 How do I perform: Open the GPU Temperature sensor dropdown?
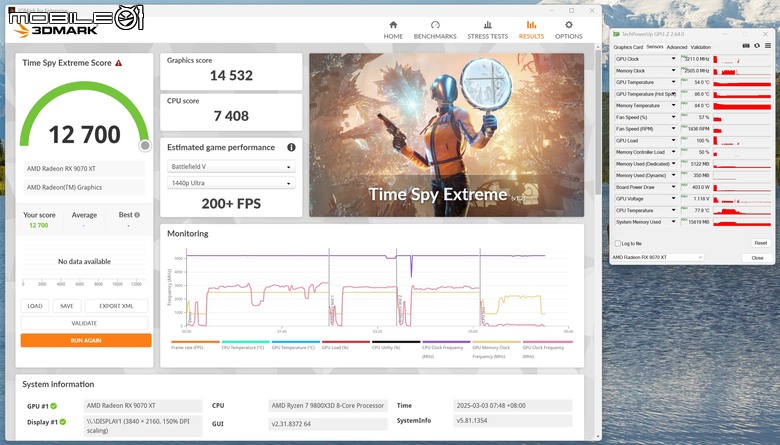click(674, 82)
